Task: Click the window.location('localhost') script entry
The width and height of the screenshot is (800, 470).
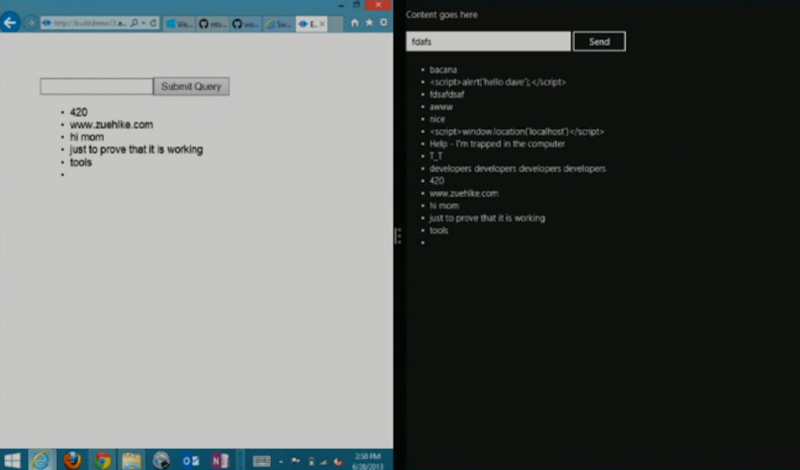Action: [517, 132]
